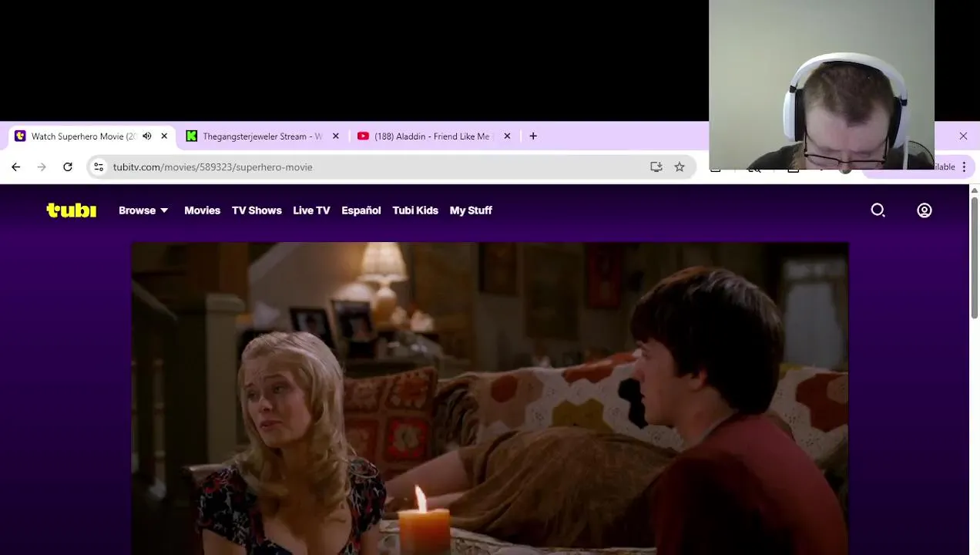Expand the Browse dropdown menu
Image resolution: width=980 pixels, height=555 pixels.
(x=143, y=210)
